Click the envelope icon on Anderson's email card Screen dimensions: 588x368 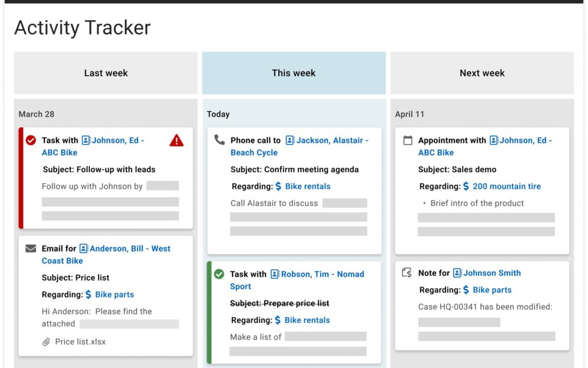point(31,248)
